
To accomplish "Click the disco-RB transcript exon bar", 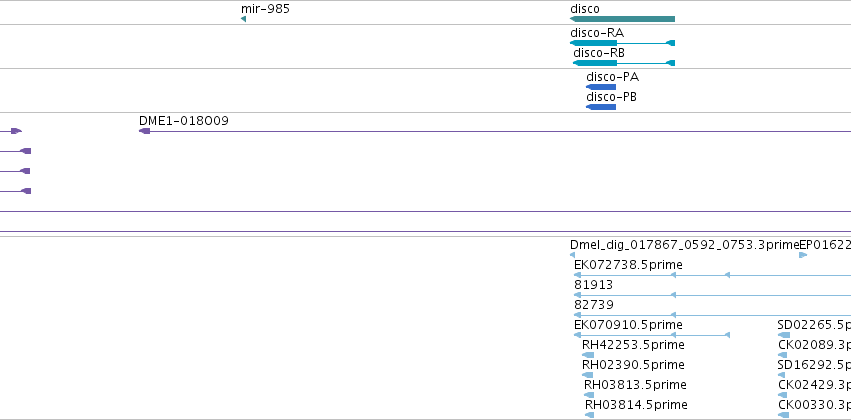I will click(x=595, y=63).
